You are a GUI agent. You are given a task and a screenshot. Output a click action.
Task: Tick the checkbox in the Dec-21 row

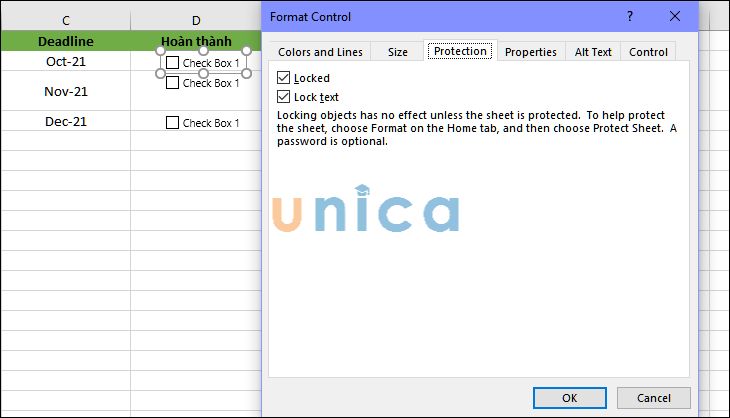click(x=173, y=123)
